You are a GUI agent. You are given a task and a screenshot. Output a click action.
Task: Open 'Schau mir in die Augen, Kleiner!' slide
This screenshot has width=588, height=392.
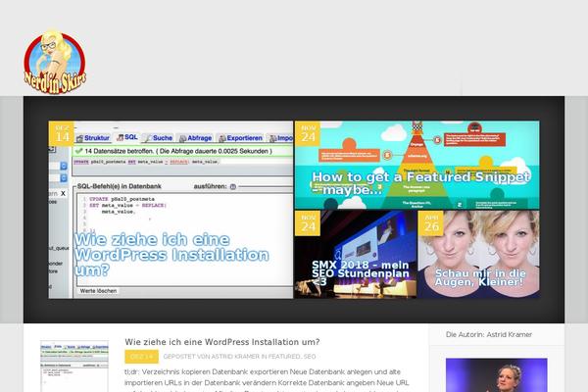click(x=479, y=255)
